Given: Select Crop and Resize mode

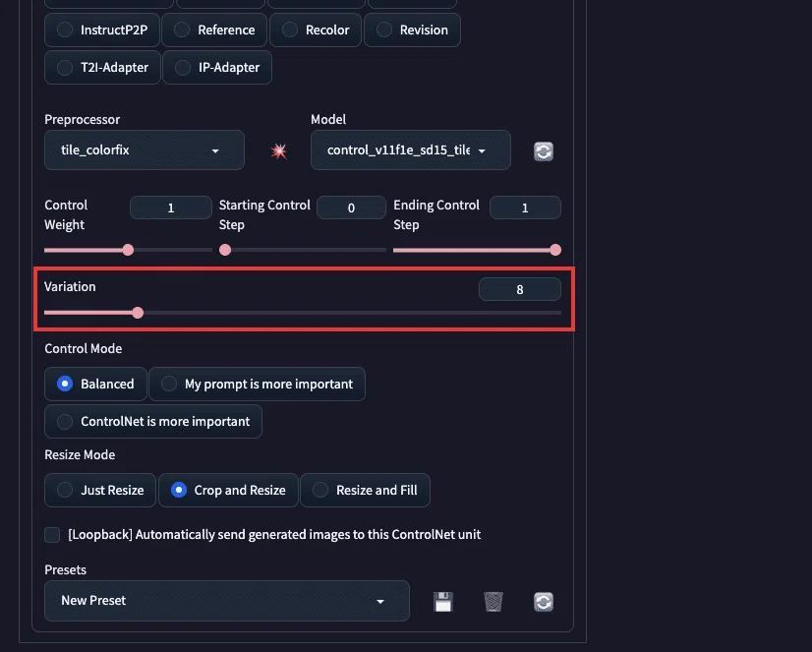Looking at the screenshot, I should coord(228,490).
